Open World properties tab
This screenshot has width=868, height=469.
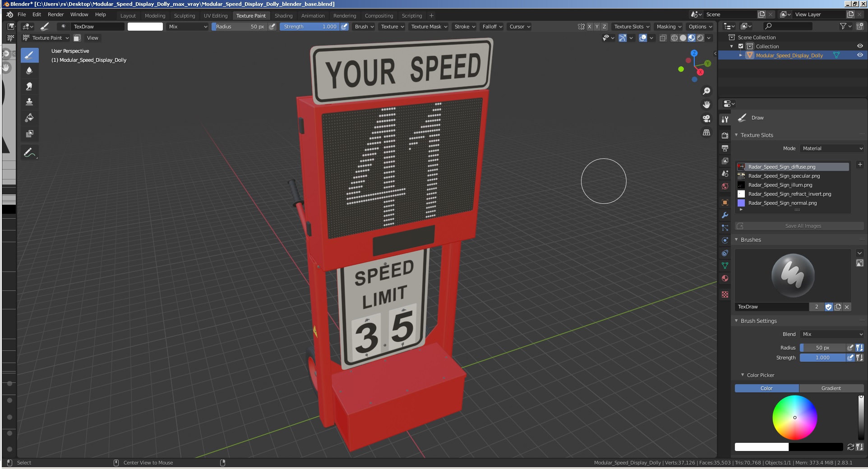(x=725, y=186)
